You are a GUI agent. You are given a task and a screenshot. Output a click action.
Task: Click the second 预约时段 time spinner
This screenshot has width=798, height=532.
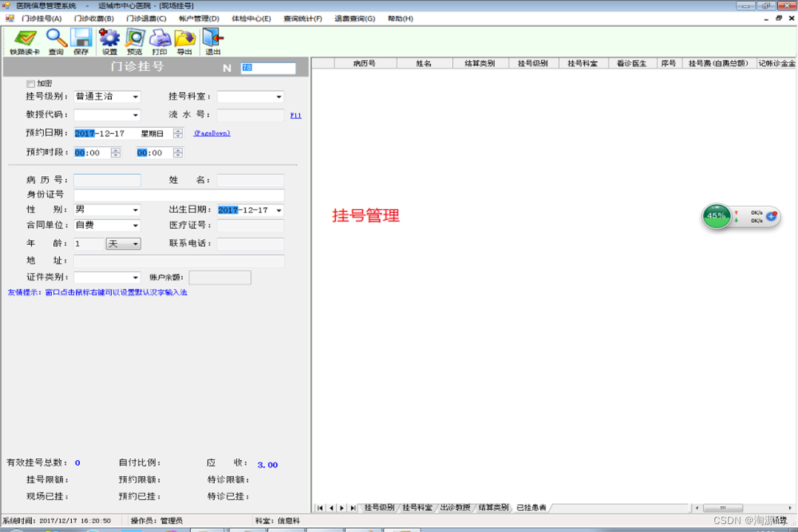pyautogui.click(x=178, y=153)
